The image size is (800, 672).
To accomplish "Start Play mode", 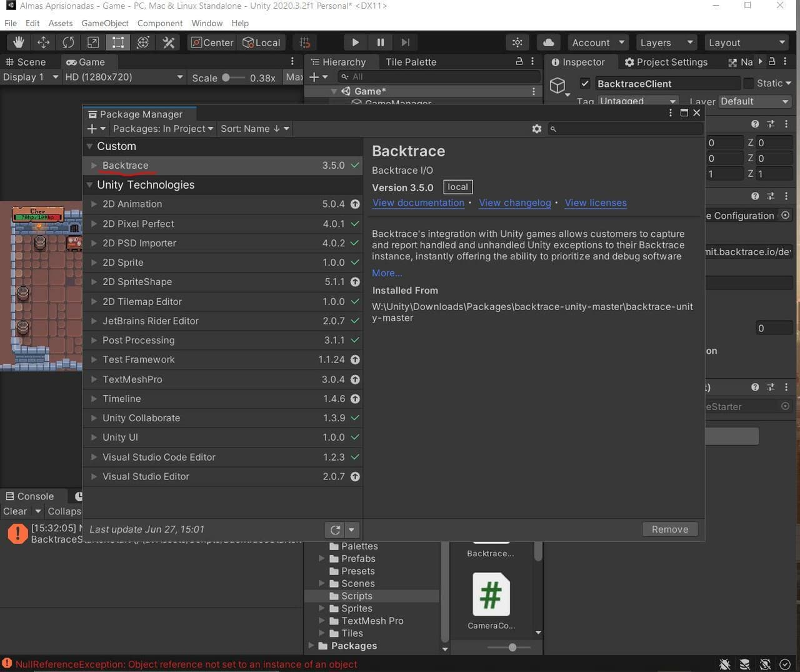I will click(x=355, y=43).
